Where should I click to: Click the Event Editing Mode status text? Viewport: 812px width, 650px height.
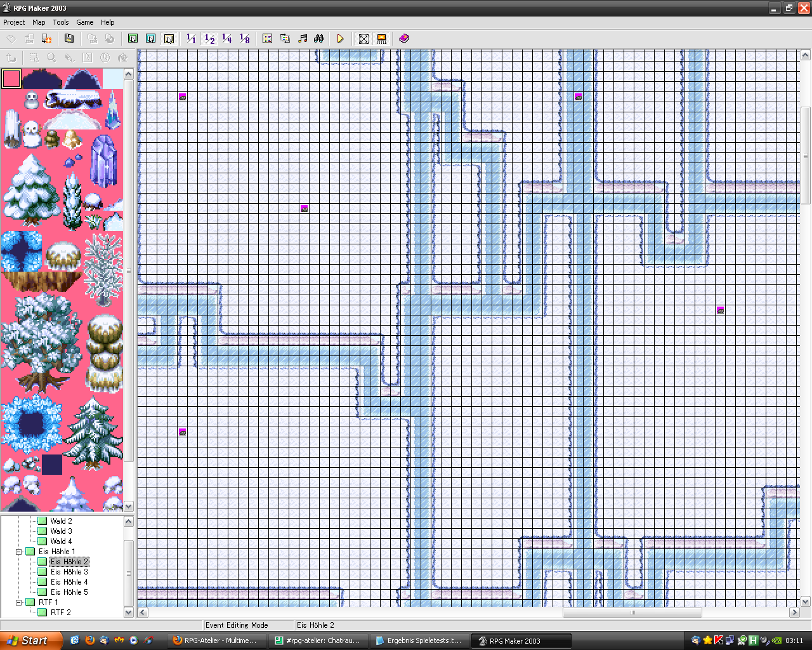pos(237,625)
